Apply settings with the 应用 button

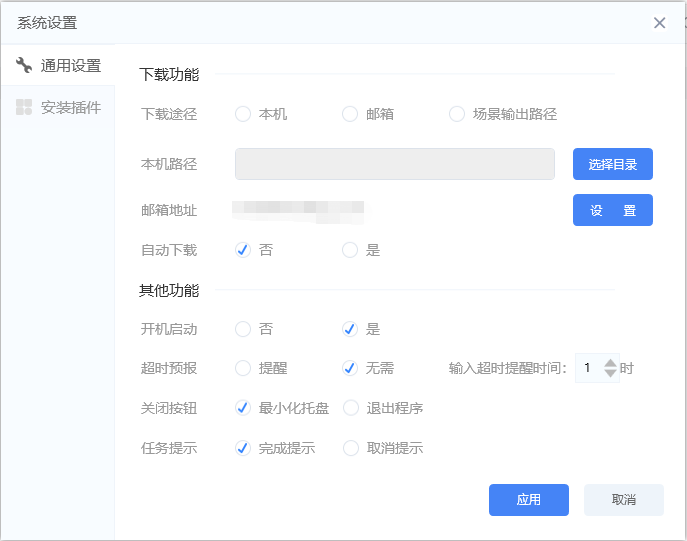coord(528,500)
